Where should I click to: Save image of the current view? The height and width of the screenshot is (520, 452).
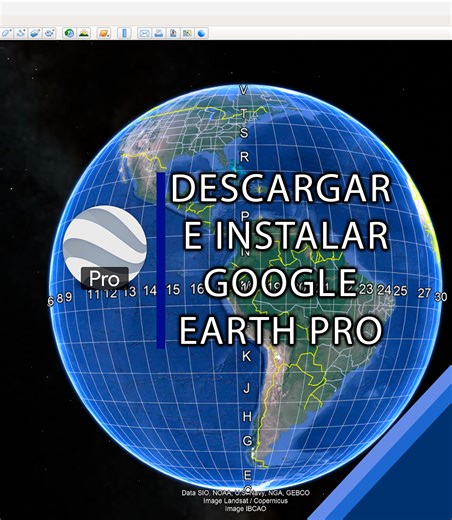(x=173, y=33)
